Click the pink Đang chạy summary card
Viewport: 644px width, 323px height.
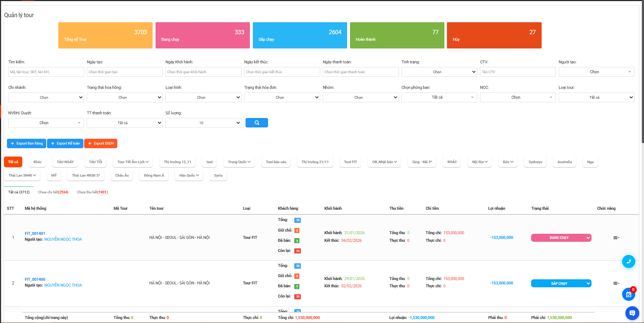click(203, 35)
